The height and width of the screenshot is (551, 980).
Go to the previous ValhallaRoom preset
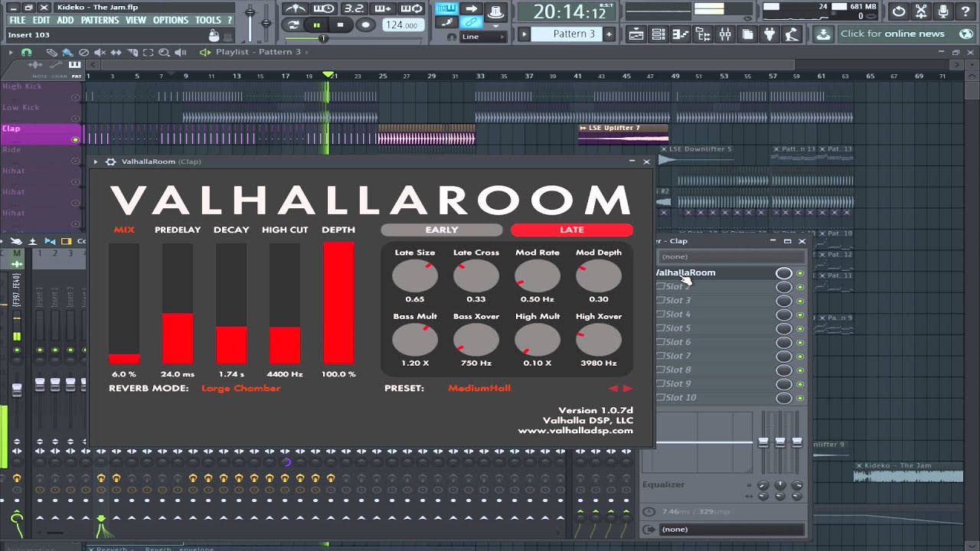pyautogui.click(x=613, y=389)
